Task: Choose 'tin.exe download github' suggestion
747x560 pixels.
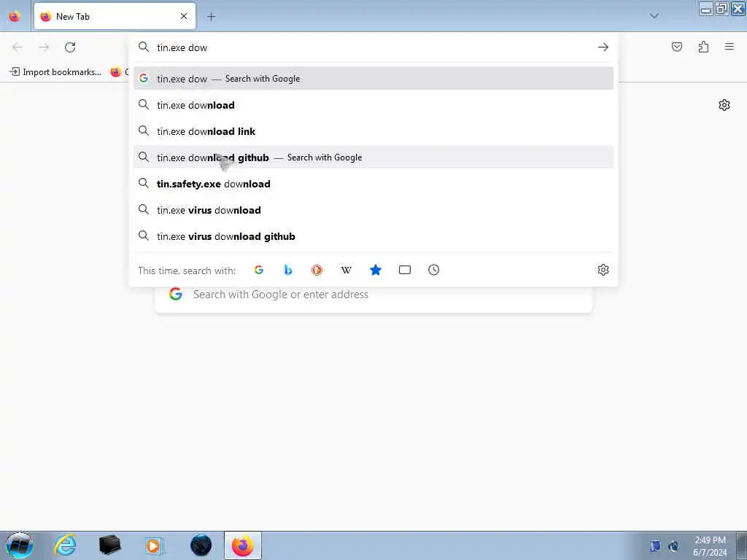Action: pyautogui.click(x=373, y=157)
